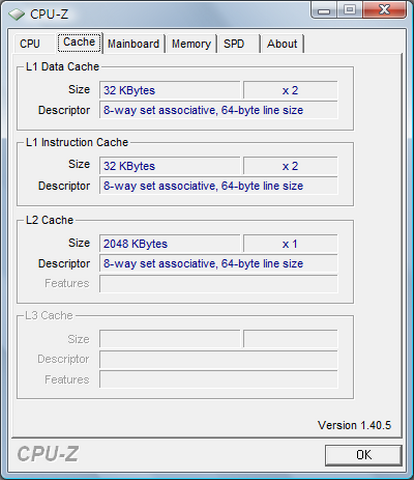Click the empty L3 Cache Features field
414x480 pixels.
tap(218, 379)
